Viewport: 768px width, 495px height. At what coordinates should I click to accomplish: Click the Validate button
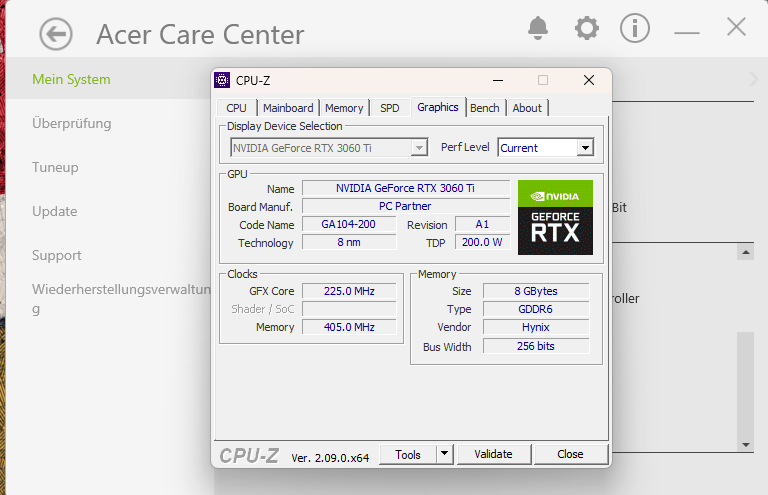point(494,454)
